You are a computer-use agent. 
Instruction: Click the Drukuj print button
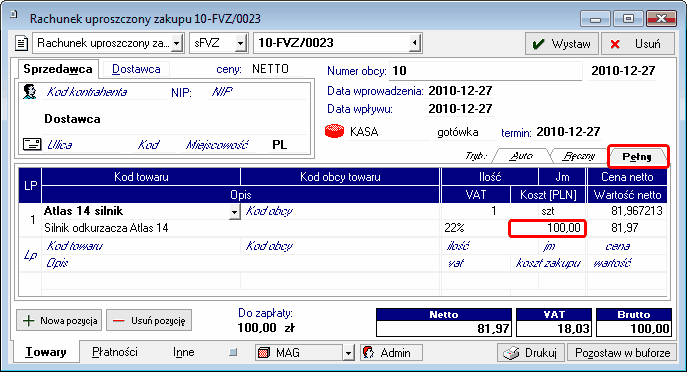[x=531, y=353]
